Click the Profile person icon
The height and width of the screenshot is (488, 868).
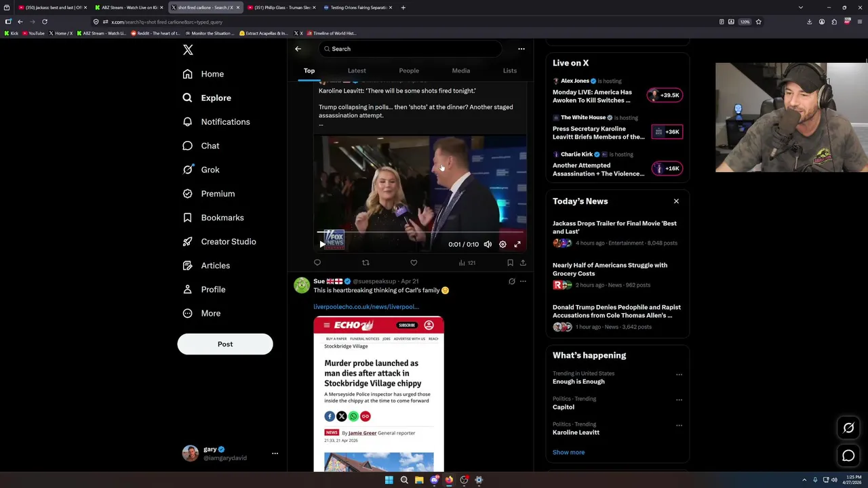[x=187, y=289]
